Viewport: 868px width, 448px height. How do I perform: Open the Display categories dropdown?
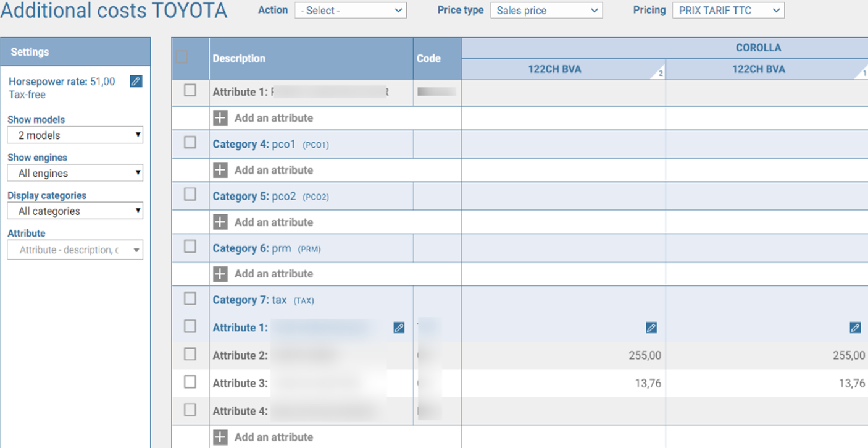click(x=75, y=211)
